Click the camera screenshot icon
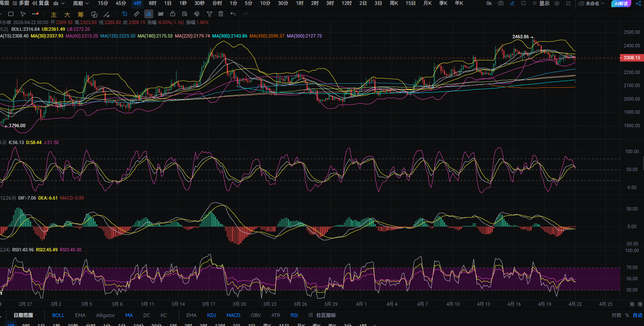The image size is (644, 326). 501,3
